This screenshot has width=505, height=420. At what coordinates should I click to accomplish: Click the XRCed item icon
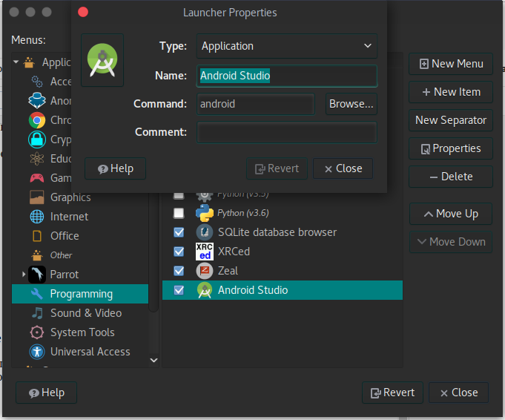[205, 252]
